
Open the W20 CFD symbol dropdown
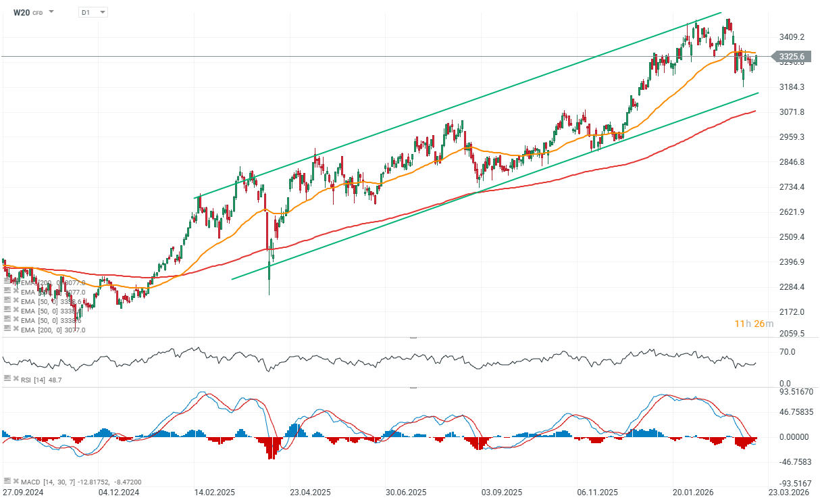pos(52,12)
